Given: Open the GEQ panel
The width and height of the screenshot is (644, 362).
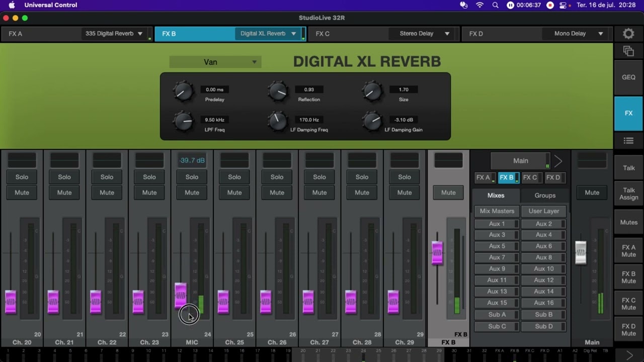Looking at the screenshot, I should pyautogui.click(x=628, y=77).
